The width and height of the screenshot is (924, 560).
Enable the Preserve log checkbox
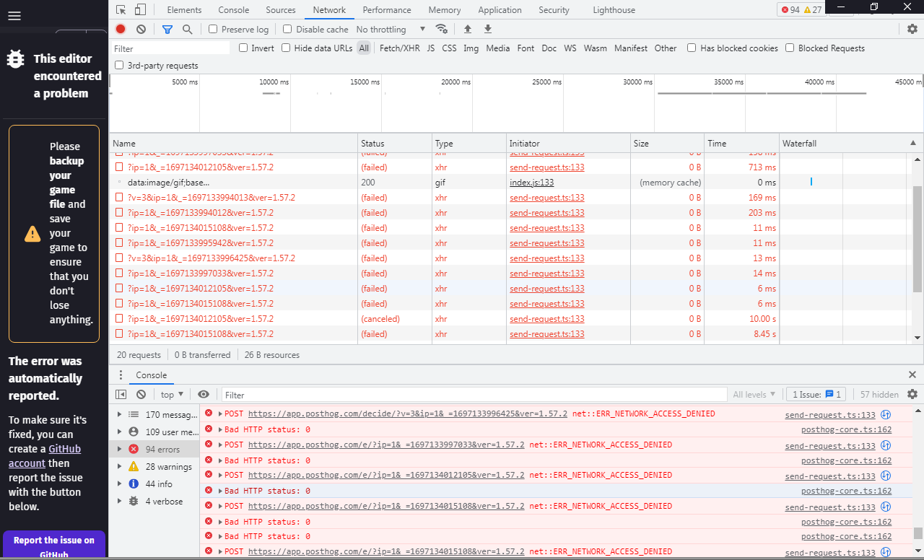point(214,29)
